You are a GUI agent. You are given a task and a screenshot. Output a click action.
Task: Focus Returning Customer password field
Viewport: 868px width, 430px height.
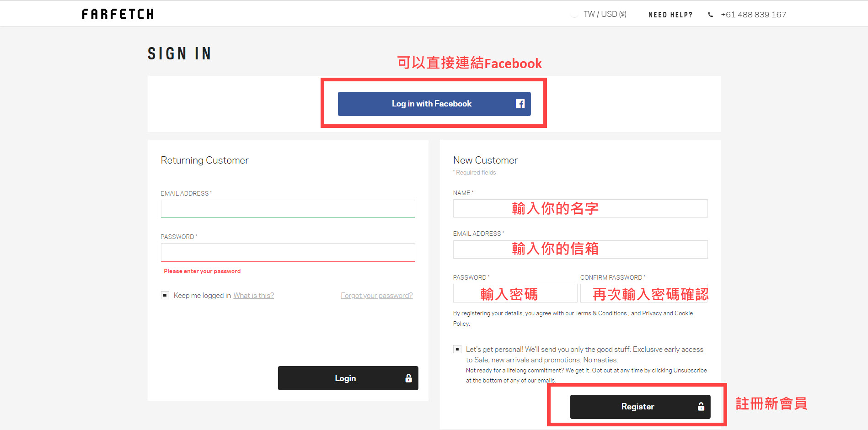point(288,252)
